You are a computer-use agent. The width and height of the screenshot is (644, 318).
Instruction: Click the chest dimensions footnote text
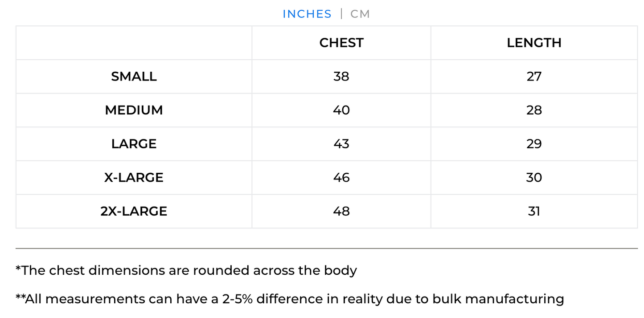pos(186,271)
